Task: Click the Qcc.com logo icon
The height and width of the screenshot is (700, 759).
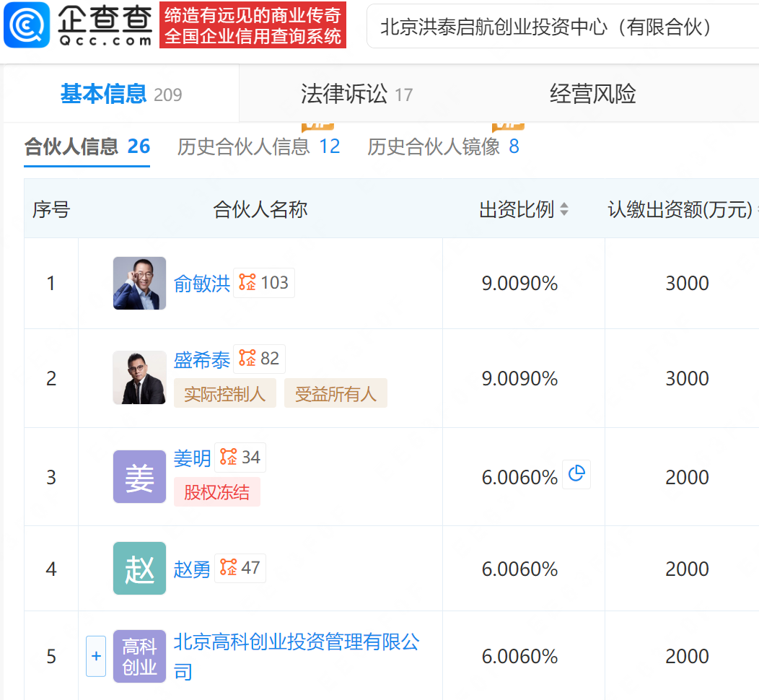Action: (27, 25)
